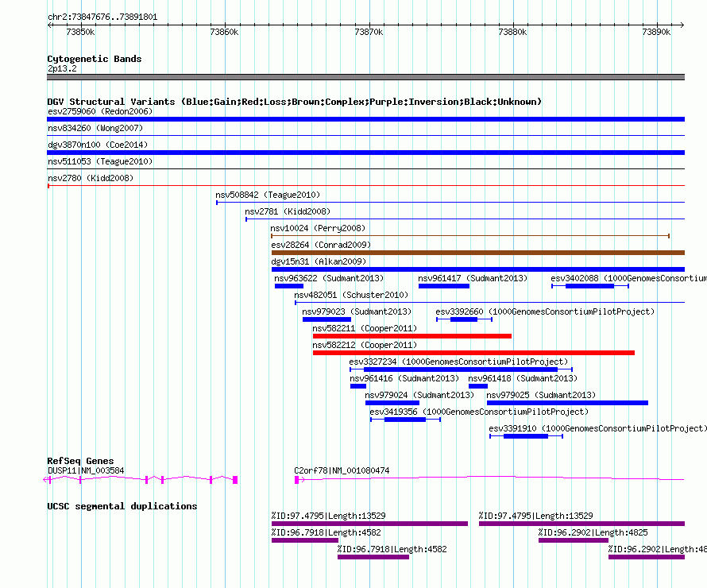Click right %ID:97.4795 Length:13529 duplication bar
The width and height of the screenshot is (707, 588).
[581, 524]
